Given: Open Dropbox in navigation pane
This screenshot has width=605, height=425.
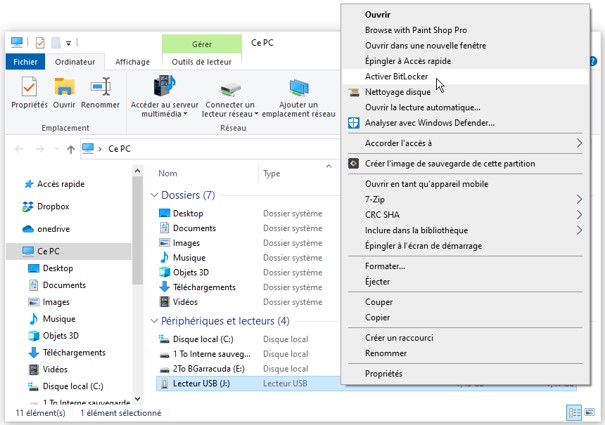Looking at the screenshot, I should [x=52, y=206].
